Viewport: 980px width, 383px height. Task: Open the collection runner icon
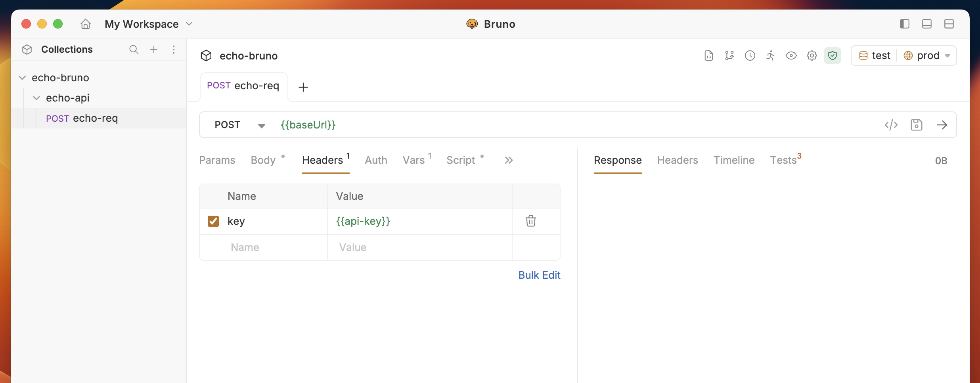(770, 56)
